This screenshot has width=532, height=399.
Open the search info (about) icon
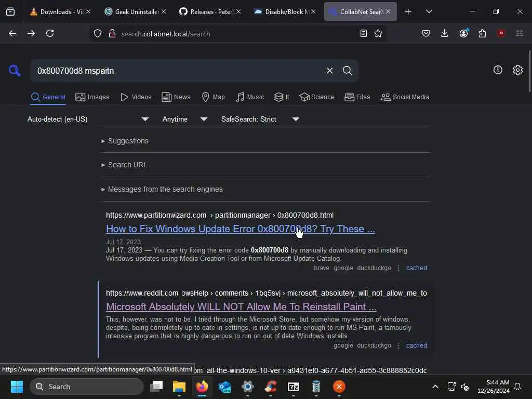coord(498,70)
